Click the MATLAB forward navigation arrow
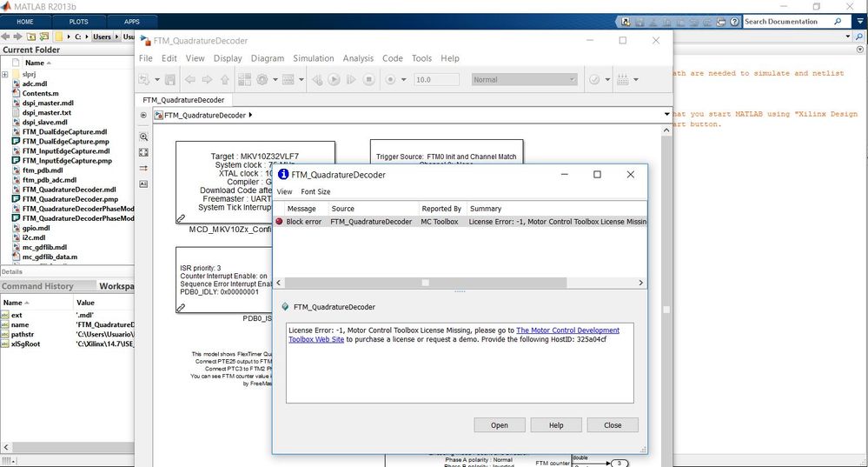Viewport: 868px width, 467px height. point(17,37)
